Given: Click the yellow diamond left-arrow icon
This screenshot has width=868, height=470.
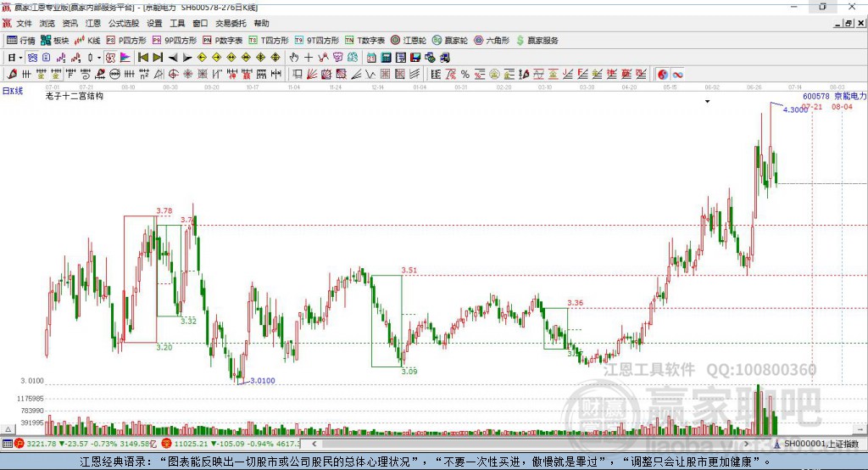Looking at the screenshot, I should pos(202,58).
